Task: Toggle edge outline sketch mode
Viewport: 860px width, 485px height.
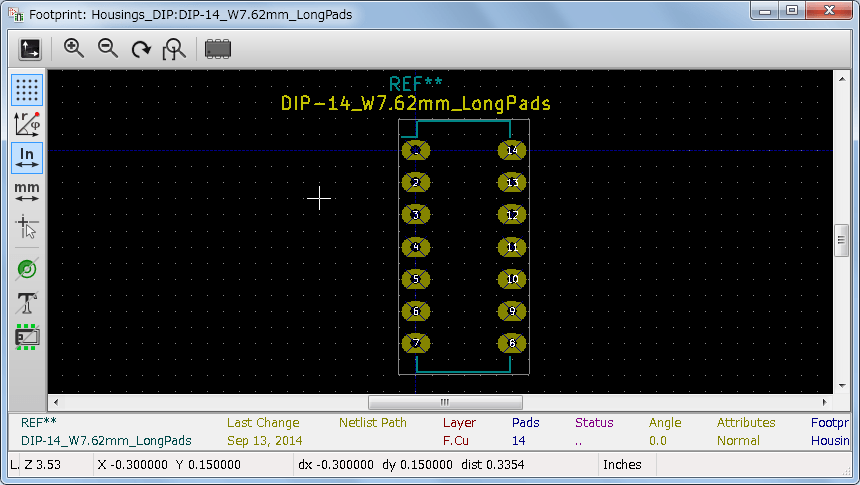Action: pos(27,337)
